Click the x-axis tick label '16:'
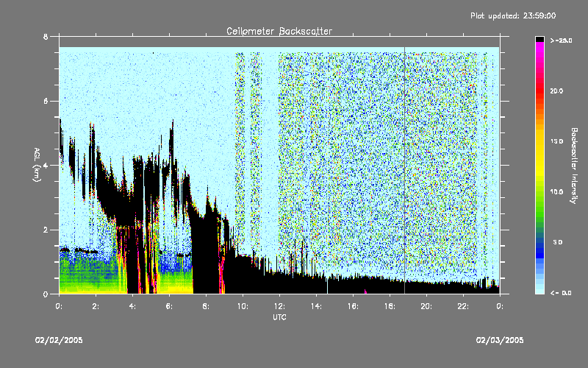Image resolution: width=588 pixels, height=368 pixels. 353,306
